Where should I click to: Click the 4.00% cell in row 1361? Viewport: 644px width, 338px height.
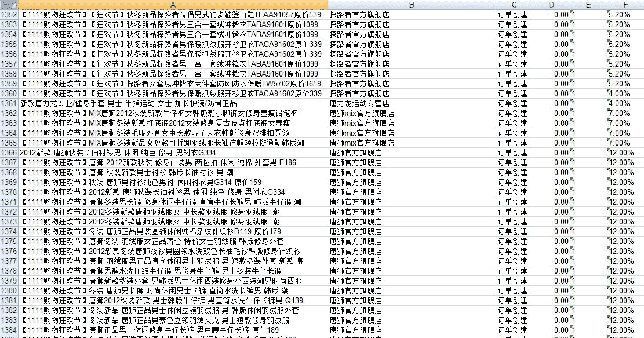pos(625,104)
